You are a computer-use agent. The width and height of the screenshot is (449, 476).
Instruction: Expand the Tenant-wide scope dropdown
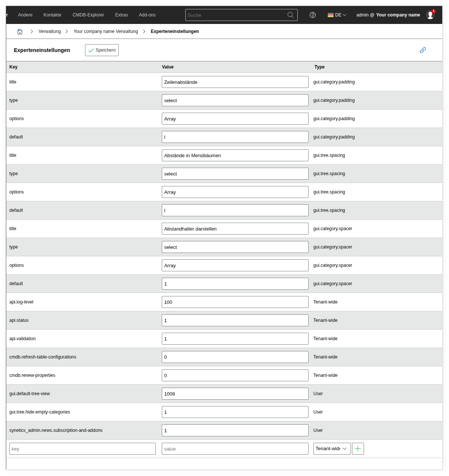(332, 449)
